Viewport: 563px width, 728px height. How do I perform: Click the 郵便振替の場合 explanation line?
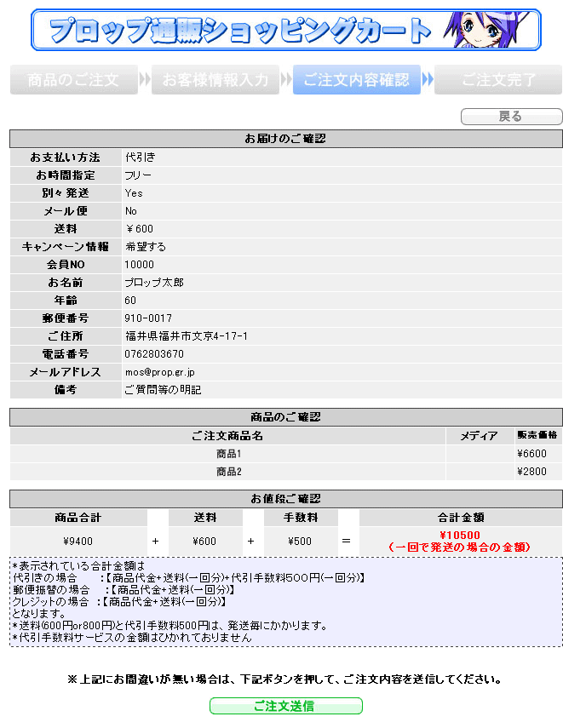tap(124, 590)
